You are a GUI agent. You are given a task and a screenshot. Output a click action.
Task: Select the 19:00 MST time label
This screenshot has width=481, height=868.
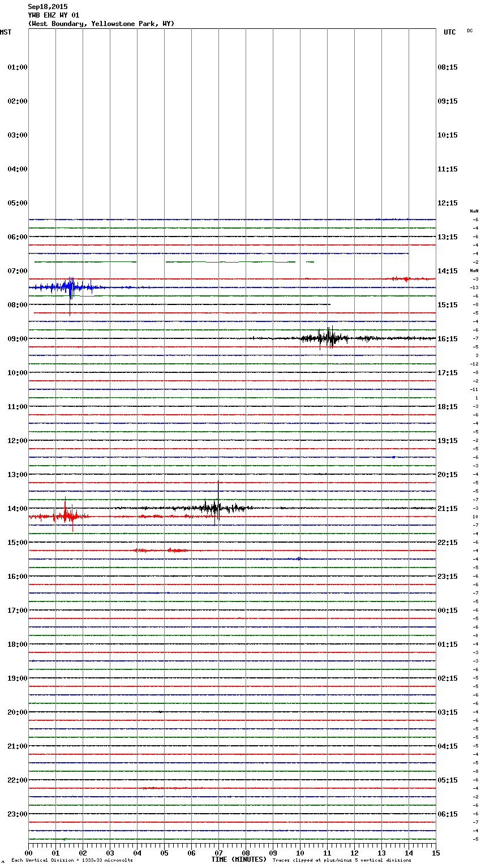point(18,678)
